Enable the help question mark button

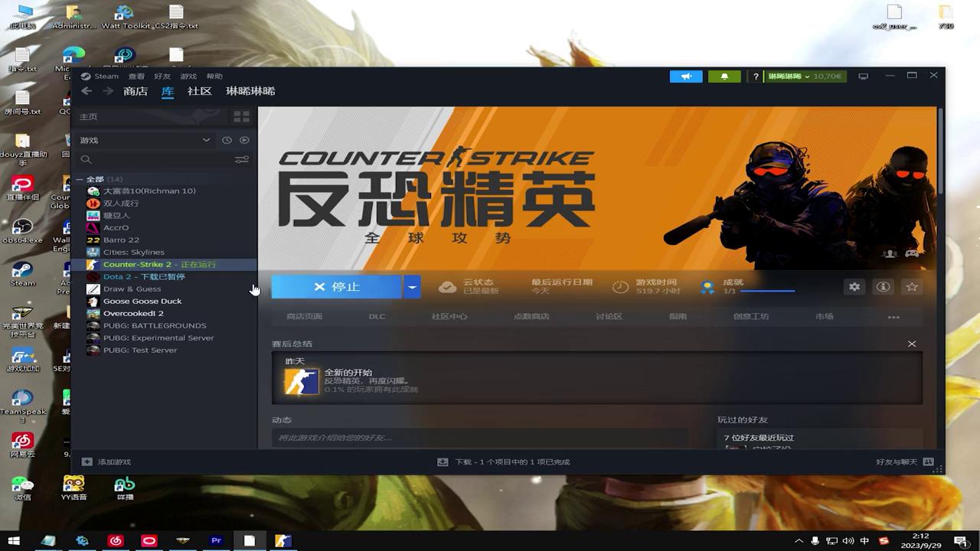[x=756, y=76]
